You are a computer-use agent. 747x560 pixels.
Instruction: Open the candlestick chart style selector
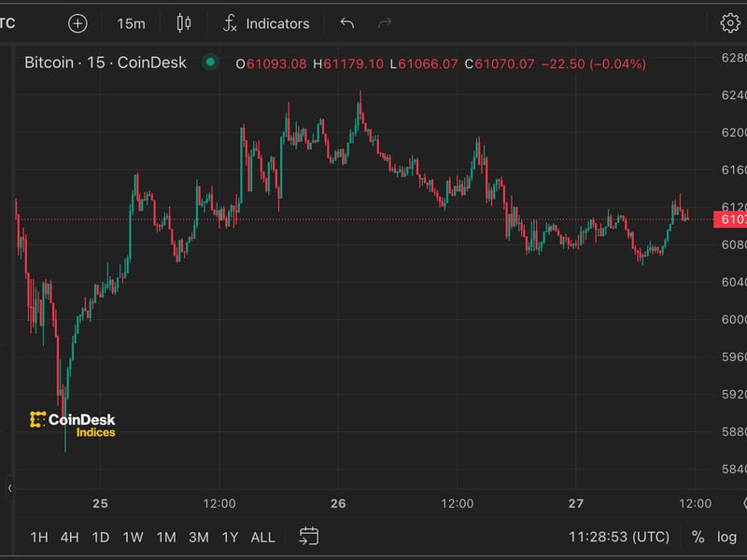tap(183, 23)
